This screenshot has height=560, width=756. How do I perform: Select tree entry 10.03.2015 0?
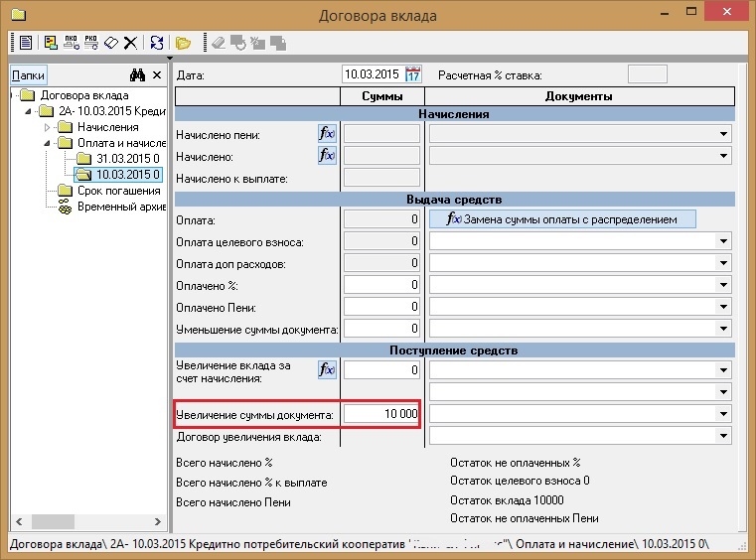128,175
